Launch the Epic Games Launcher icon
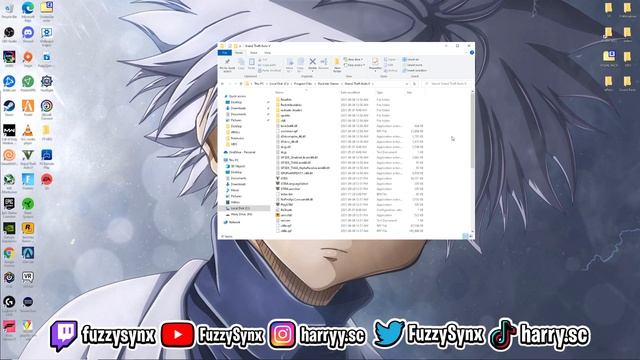This screenshot has height=360, width=640. point(9,206)
